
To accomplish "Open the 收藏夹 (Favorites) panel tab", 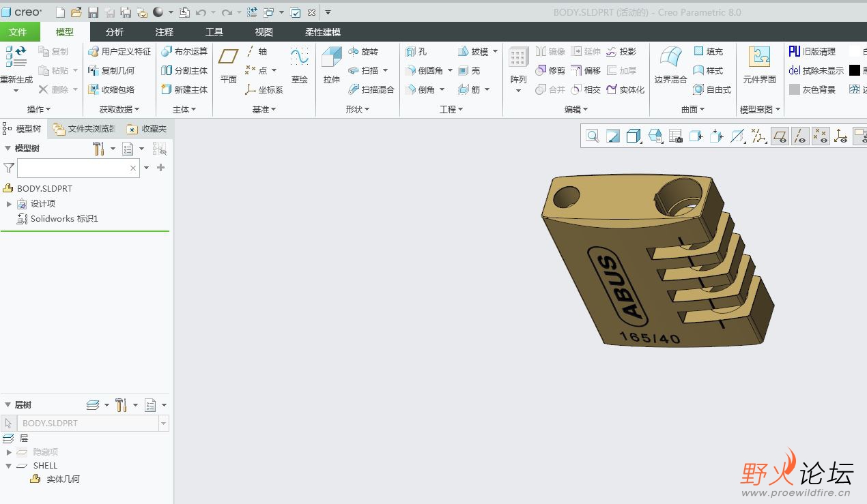I will click(x=147, y=129).
